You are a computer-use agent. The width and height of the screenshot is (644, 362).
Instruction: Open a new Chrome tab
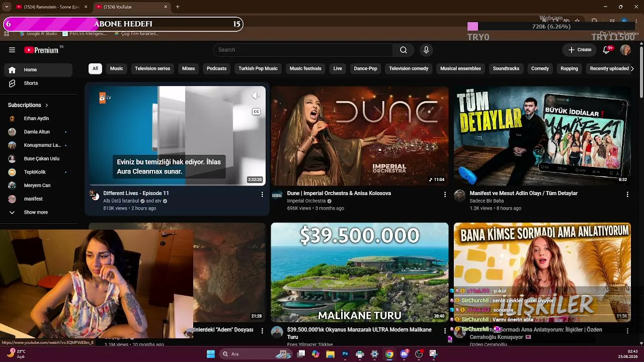click(178, 7)
